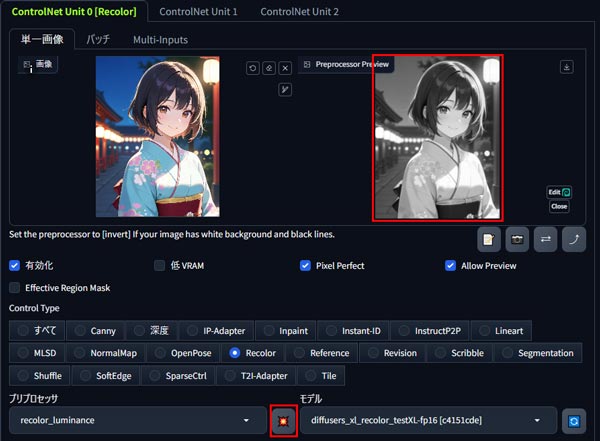Open new canvas notepad icon button

click(x=489, y=239)
